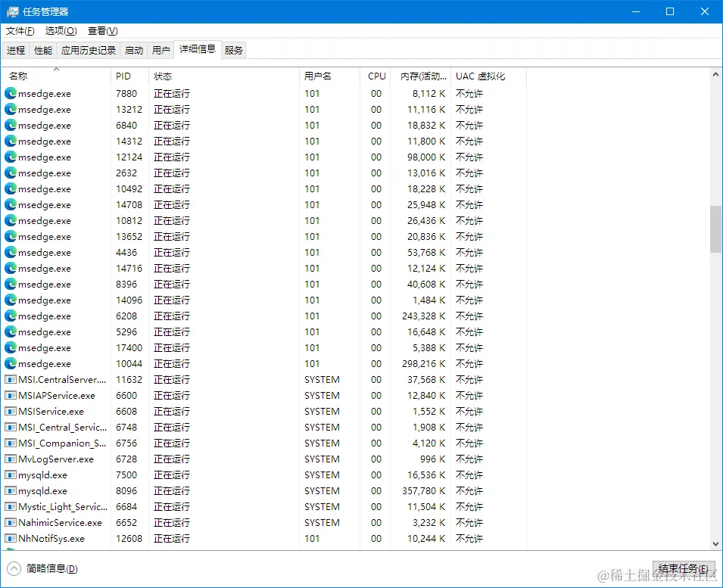723x588 pixels.
Task: Select the MSI.CentralServer process name
Action: pyautogui.click(x=62, y=380)
